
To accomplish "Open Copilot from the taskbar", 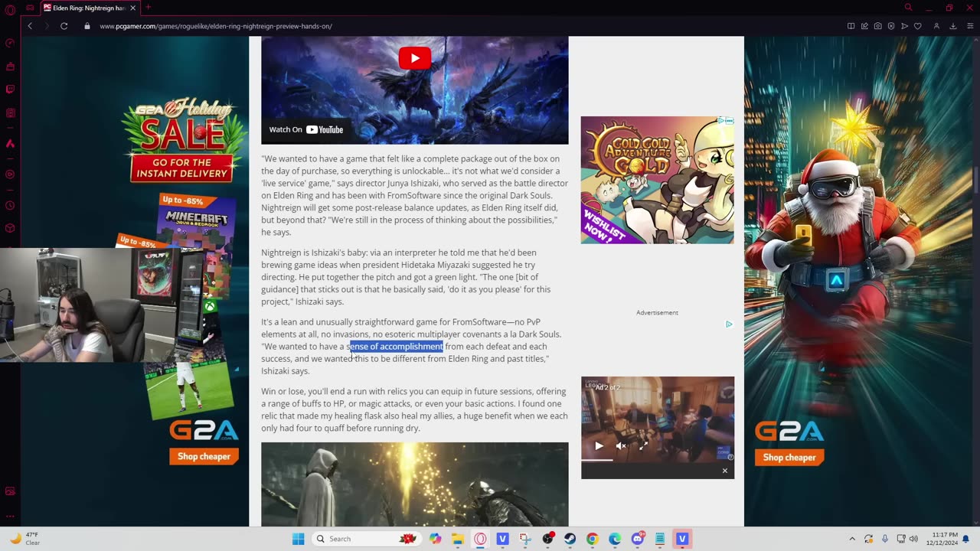I will point(435,539).
